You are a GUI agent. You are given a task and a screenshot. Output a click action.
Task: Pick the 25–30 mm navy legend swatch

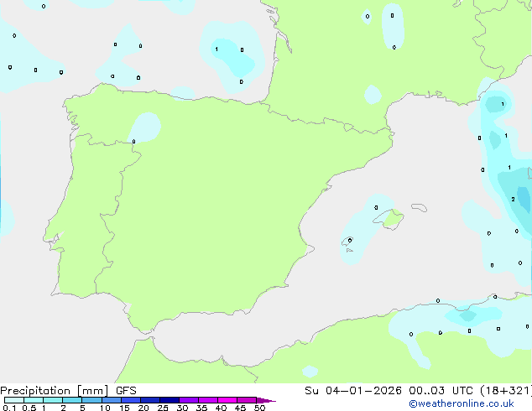[170, 400]
